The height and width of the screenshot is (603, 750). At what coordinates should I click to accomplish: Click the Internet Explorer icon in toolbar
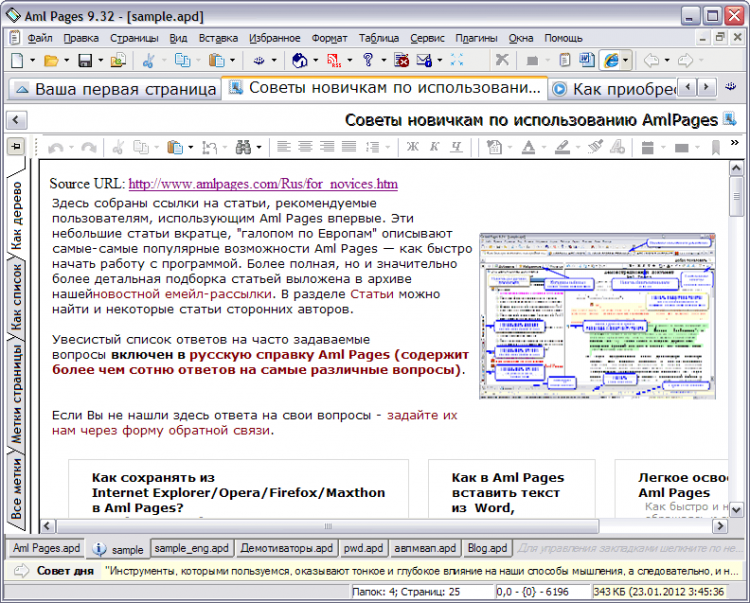coord(609,61)
